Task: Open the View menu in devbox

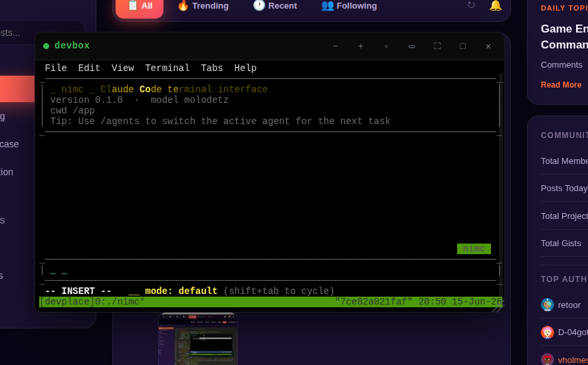Action: (x=123, y=68)
